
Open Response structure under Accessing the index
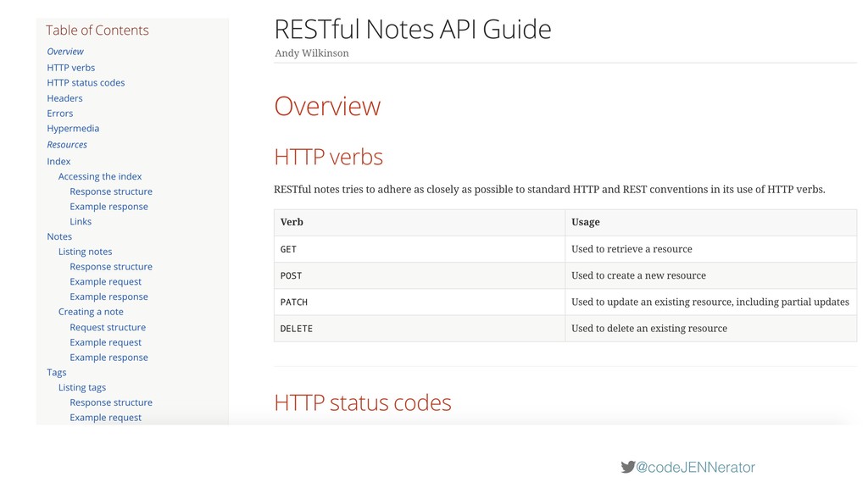(x=111, y=191)
